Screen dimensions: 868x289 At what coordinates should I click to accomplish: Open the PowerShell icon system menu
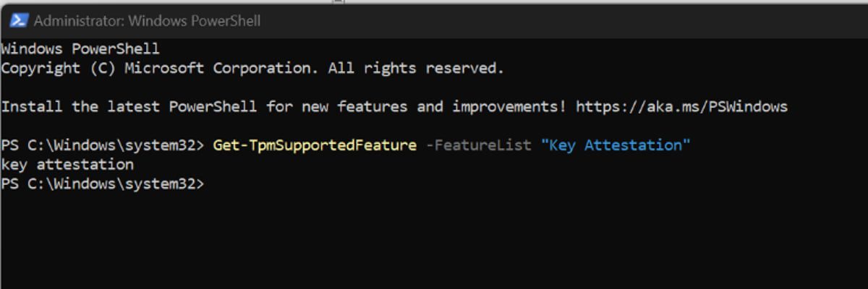click(19, 21)
